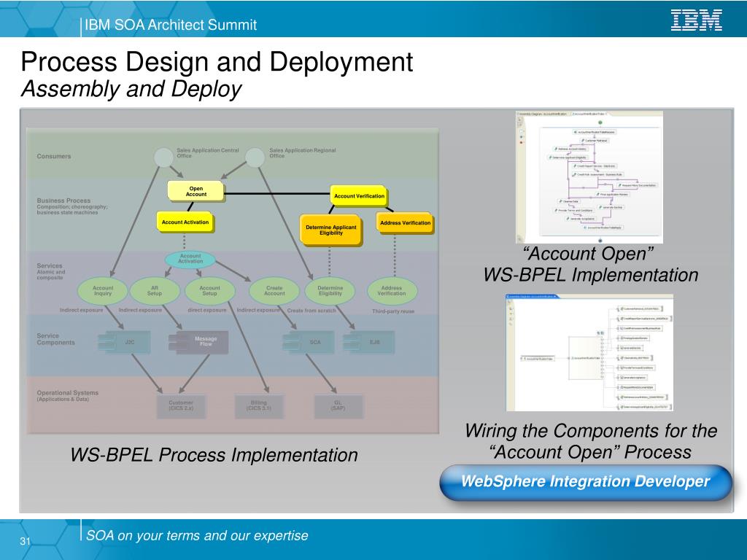Viewport: 747px width, 560px height.
Task: Select the Sales Application Central Office circle
Action: tap(163, 157)
